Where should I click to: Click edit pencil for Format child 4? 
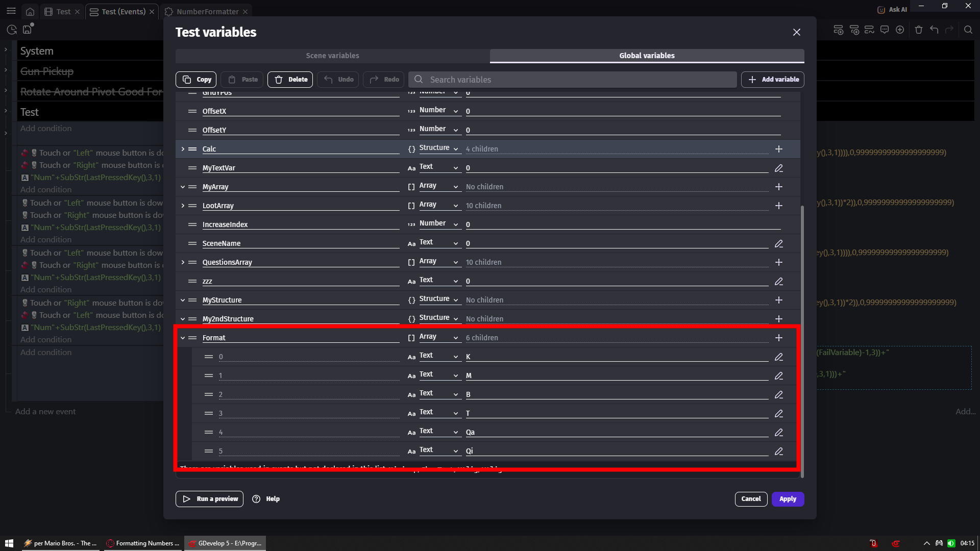778,432
